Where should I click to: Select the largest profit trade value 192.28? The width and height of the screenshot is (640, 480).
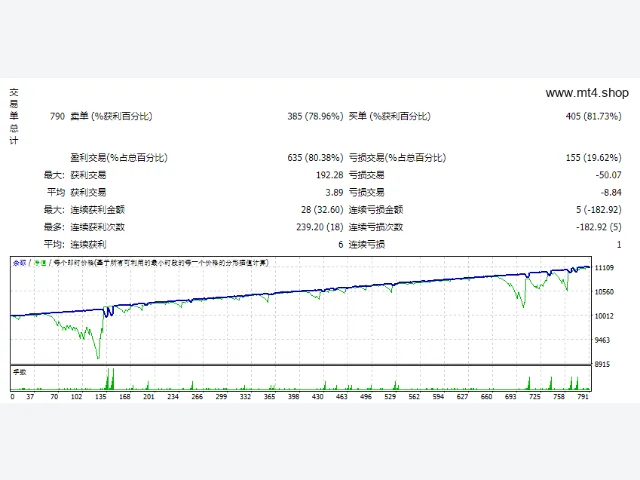(x=329, y=175)
